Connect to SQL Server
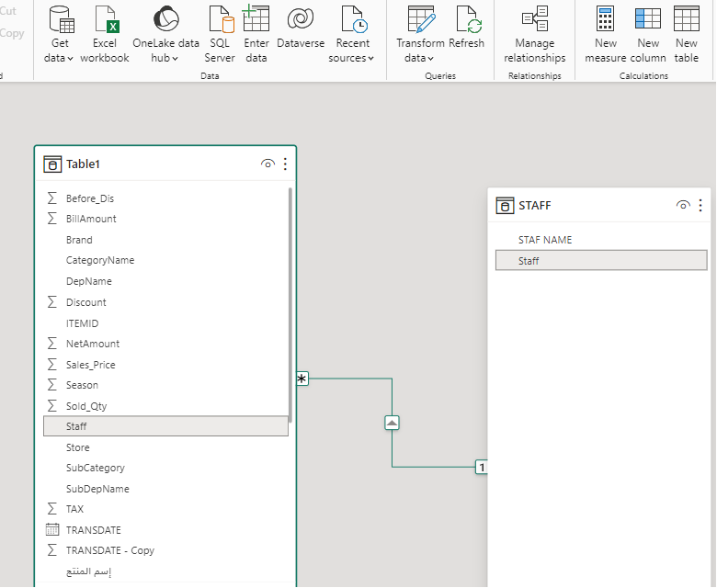This screenshot has height=588, width=717. tap(220, 35)
